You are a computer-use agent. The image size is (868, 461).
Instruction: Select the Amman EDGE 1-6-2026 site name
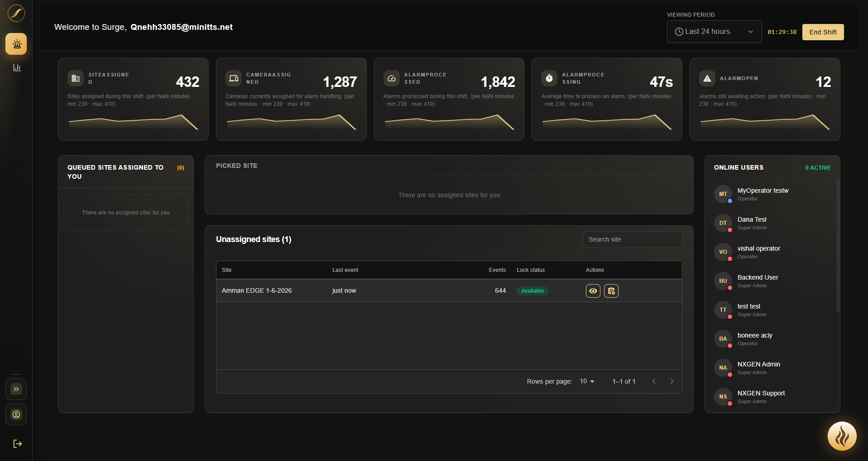257,290
